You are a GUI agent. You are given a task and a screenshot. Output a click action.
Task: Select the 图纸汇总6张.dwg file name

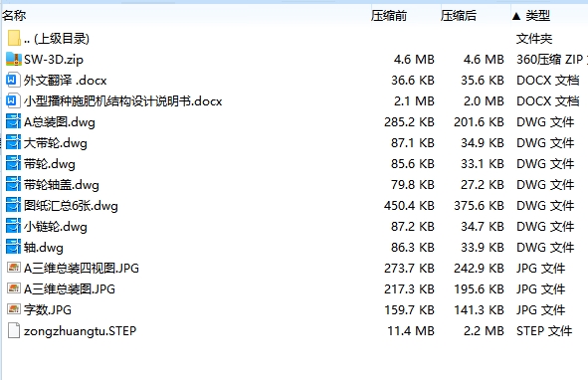click(x=71, y=206)
